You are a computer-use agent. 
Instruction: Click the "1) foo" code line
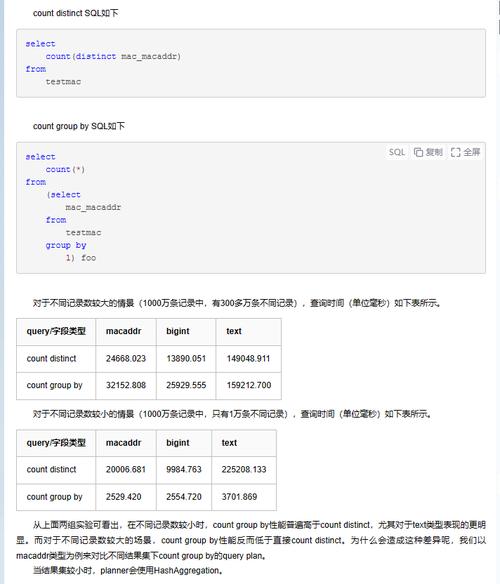(81, 258)
